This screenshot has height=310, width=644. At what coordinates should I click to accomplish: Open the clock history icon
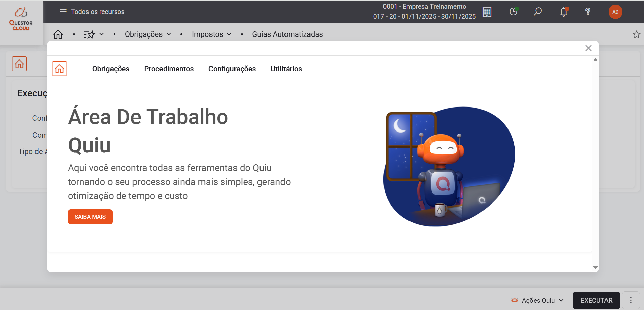[513, 12]
